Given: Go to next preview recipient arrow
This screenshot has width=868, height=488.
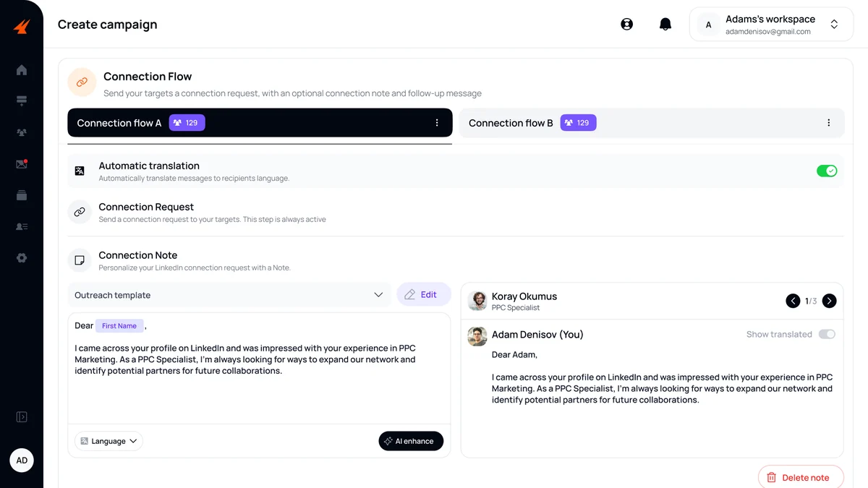Looking at the screenshot, I should (x=829, y=301).
